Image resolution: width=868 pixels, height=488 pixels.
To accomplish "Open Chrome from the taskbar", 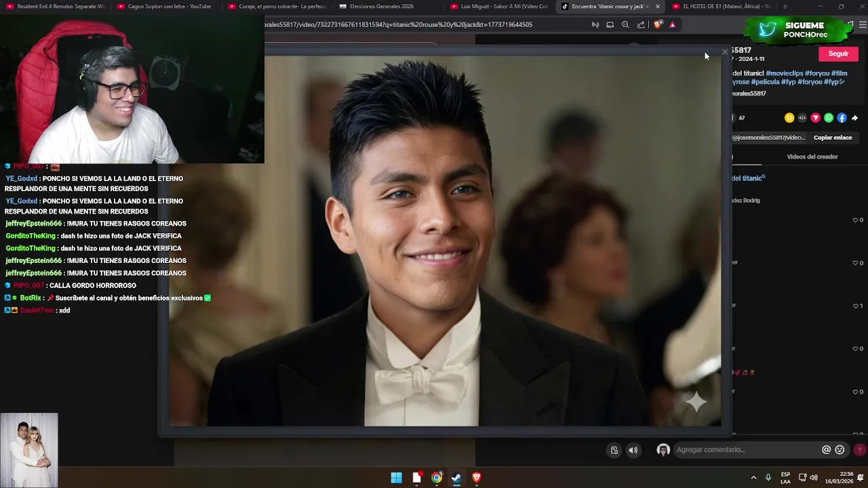I will click(437, 478).
